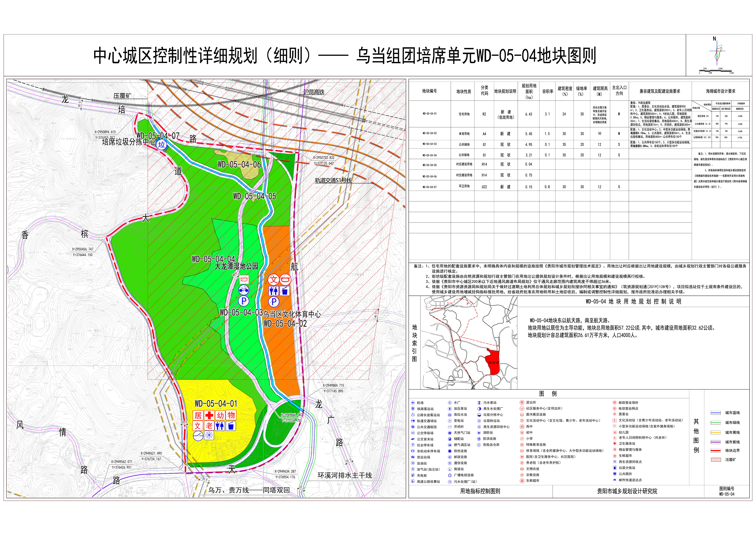Click the 大龙潭湿地公园 label on the map
756x535 pixels.
pos(236,266)
